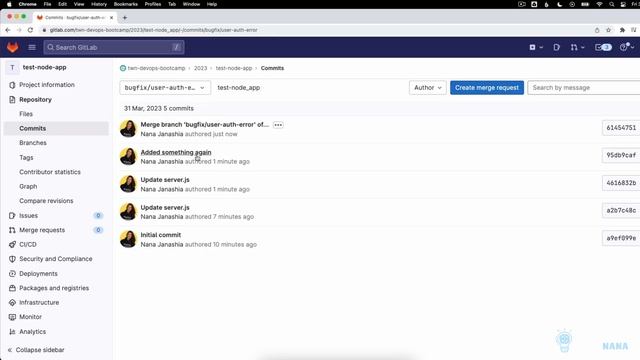Click the twn-devops-bootcamp breadcrumb
Image resolution: width=640 pixels, height=360 pixels.
(156, 68)
